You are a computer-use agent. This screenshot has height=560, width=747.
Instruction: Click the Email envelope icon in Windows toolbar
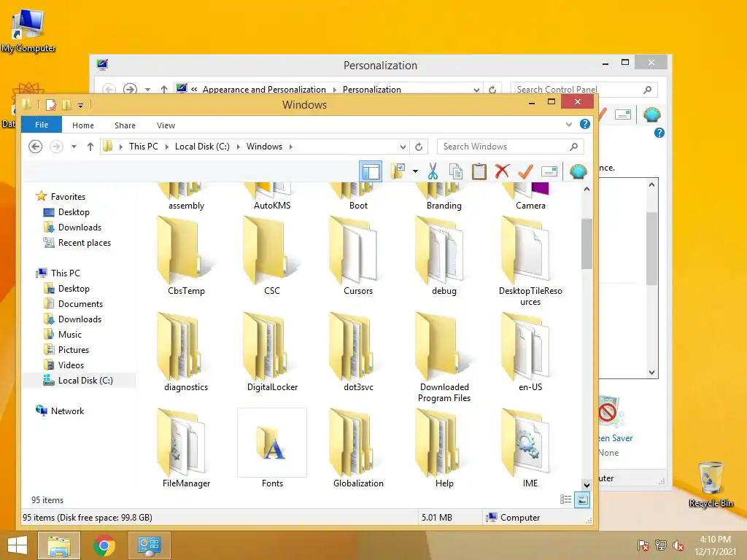coord(549,171)
